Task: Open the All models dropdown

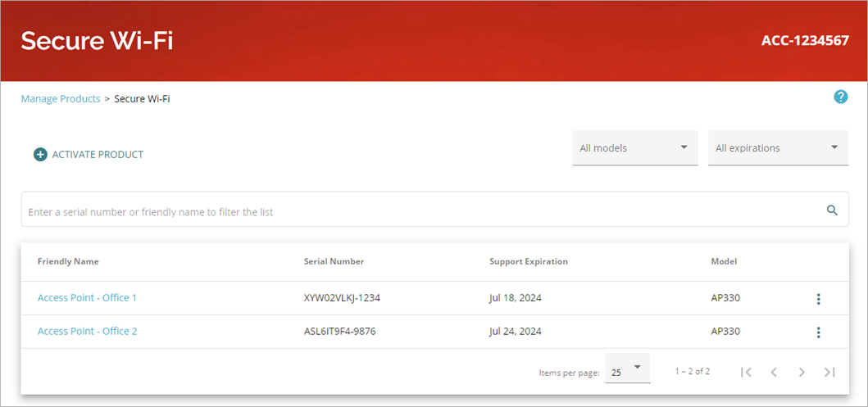Action: click(635, 147)
